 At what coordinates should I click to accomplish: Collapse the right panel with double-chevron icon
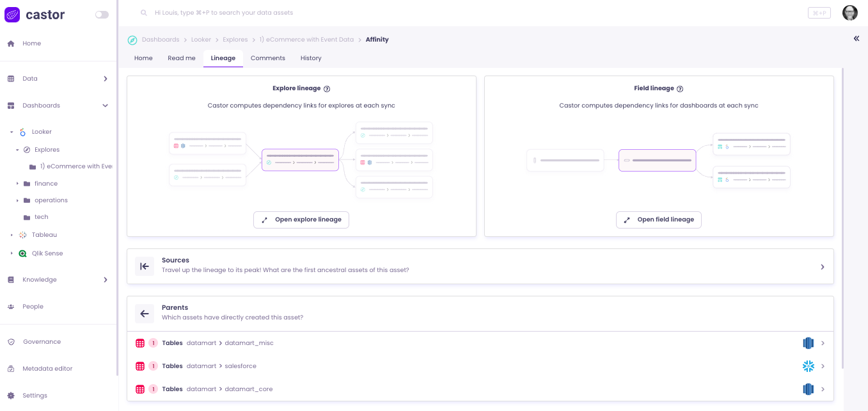click(856, 38)
